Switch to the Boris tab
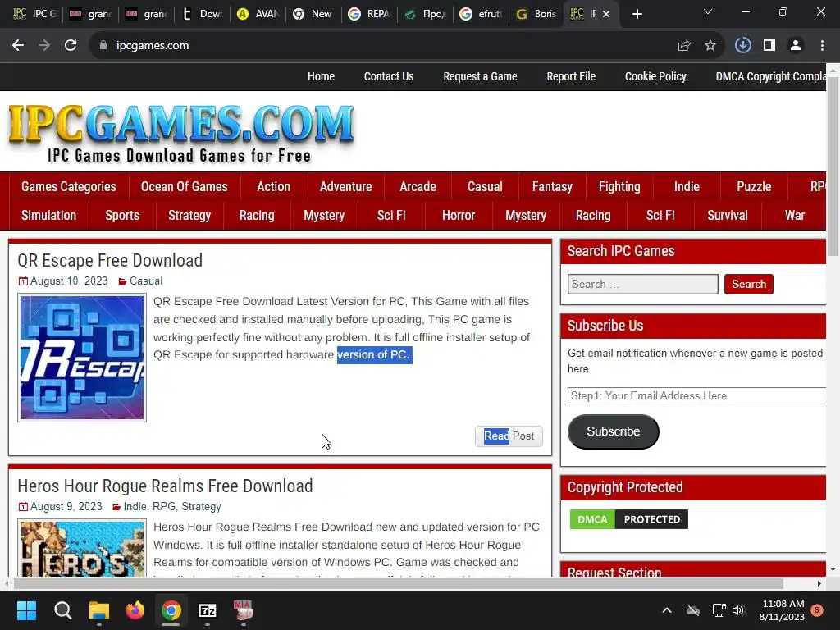Image resolution: width=840 pixels, height=630 pixels. tap(536, 14)
